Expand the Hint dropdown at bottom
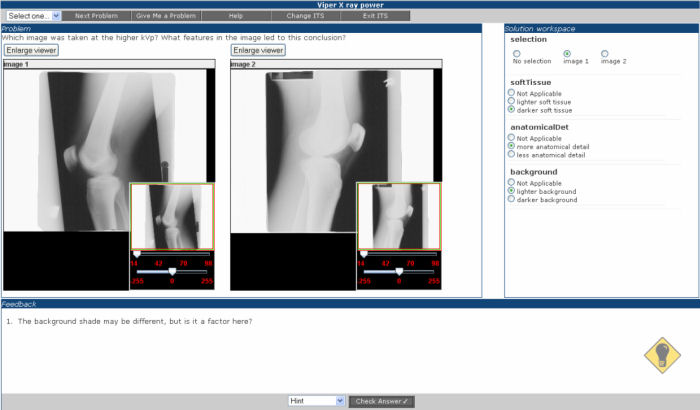The width and height of the screenshot is (700, 410). (x=316, y=401)
